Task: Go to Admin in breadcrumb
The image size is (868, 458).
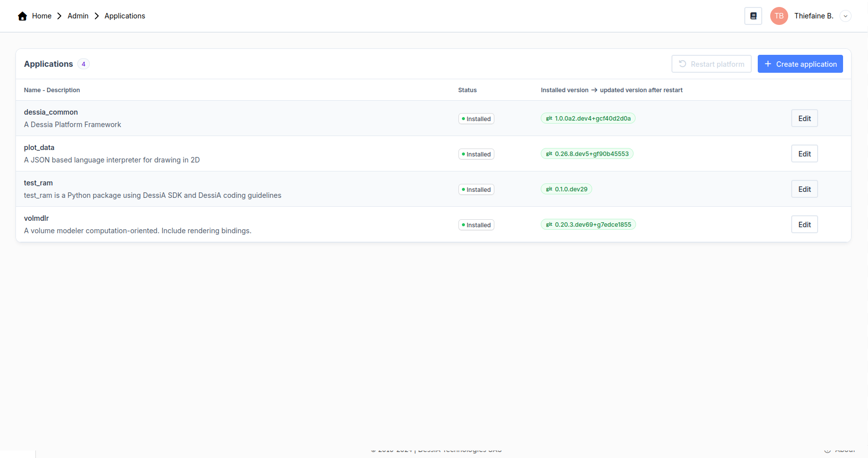Action: 78,16
